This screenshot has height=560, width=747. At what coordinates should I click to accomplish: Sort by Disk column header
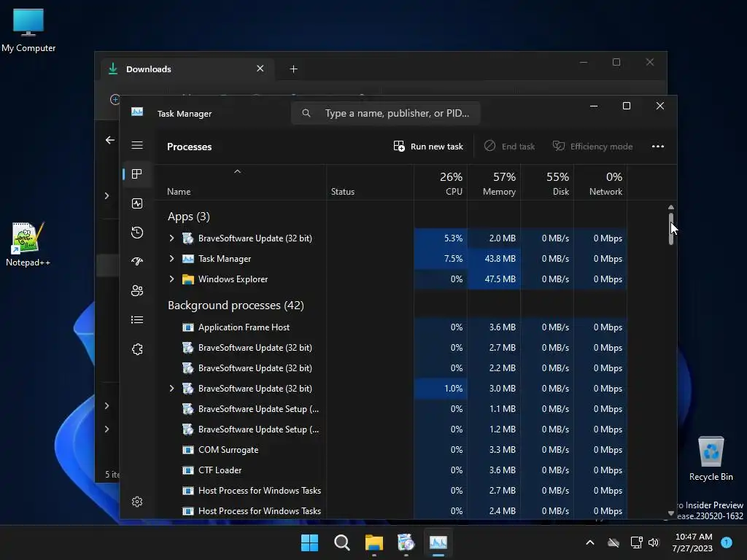[547, 184]
